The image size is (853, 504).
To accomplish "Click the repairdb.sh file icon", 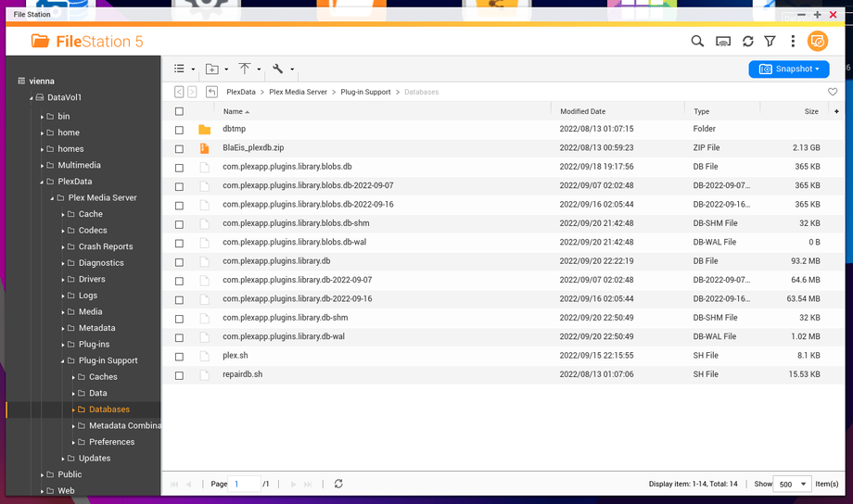I will click(205, 374).
